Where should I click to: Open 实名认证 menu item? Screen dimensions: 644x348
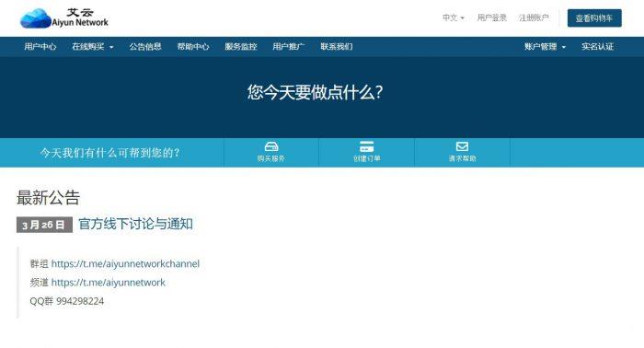pos(598,46)
